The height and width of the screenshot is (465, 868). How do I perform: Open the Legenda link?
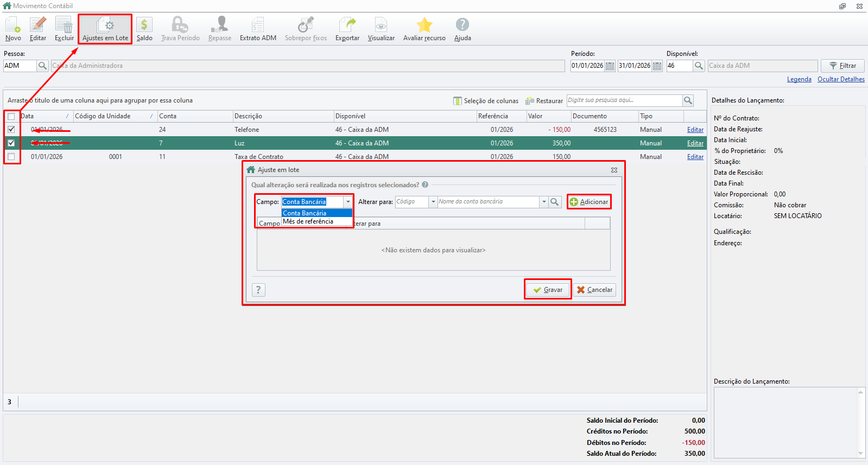pos(799,79)
